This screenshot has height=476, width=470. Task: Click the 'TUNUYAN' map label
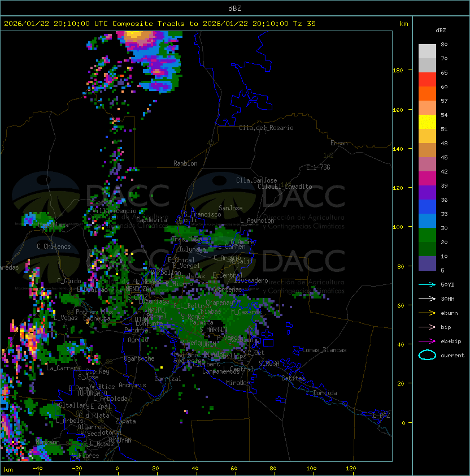tap(120, 440)
